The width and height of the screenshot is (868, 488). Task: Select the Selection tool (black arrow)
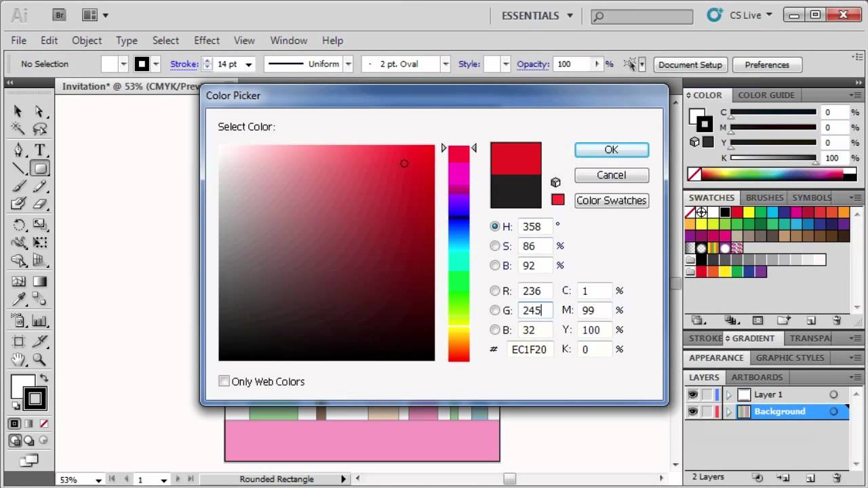tap(18, 111)
